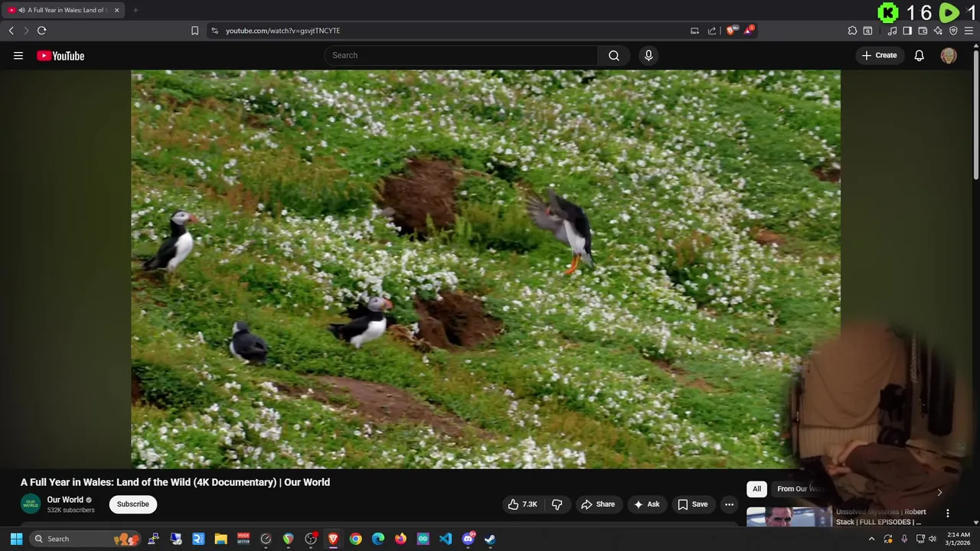Click the video player to pause

tap(485, 269)
